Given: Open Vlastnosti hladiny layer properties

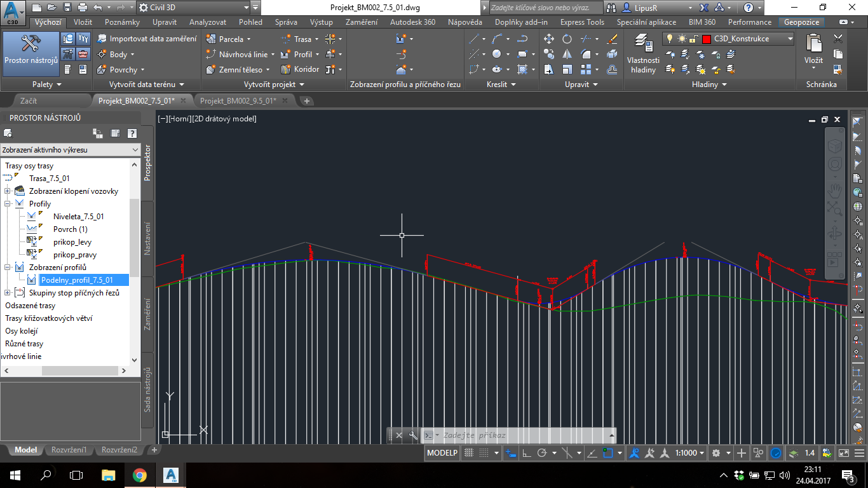Looking at the screenshot, I should [x=643, y=53].
